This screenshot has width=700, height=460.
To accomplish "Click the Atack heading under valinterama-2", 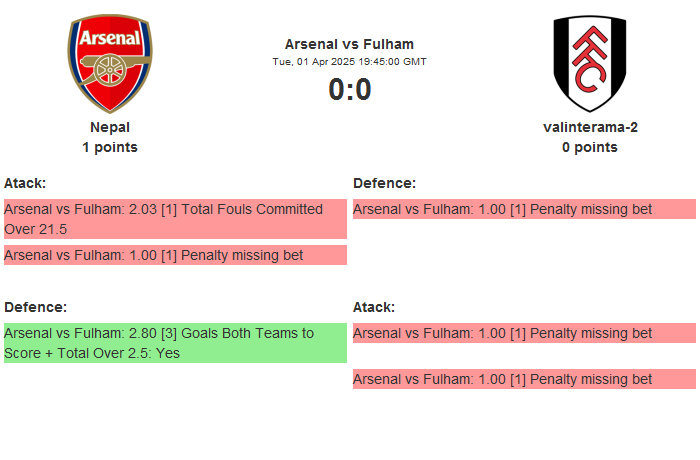I will coord(374,307).
